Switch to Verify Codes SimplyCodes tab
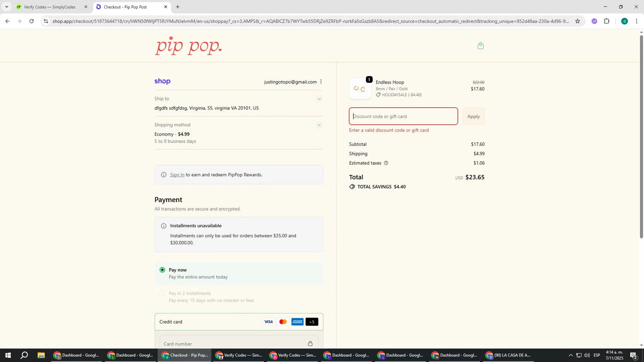Image resolution: width=644 pixels, height=362 pixels. point(49,7)
